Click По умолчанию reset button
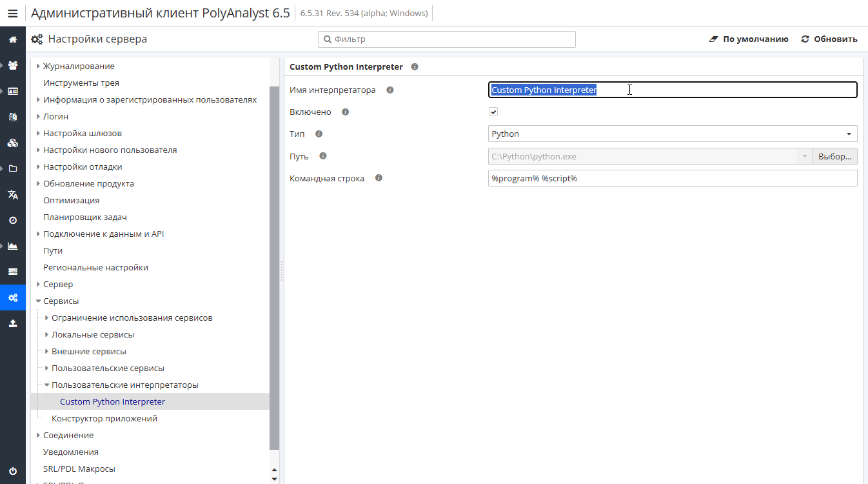This screenshot has width=868, height=484. (749, 39)
